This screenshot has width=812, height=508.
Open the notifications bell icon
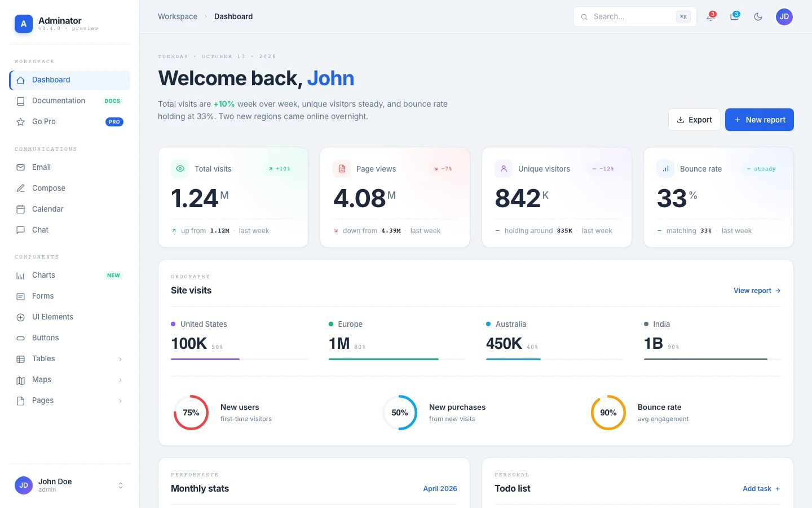(x=711, y=17)
